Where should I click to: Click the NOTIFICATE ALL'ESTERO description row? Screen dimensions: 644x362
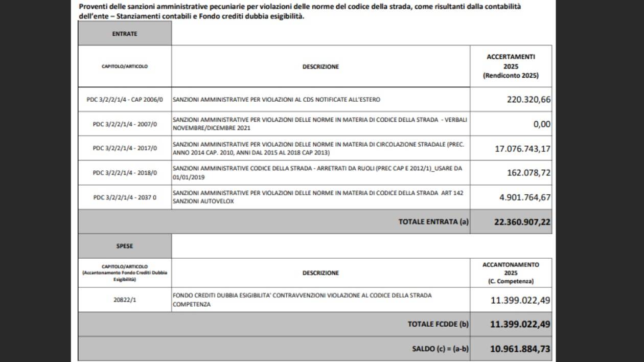tap(277, 100)
